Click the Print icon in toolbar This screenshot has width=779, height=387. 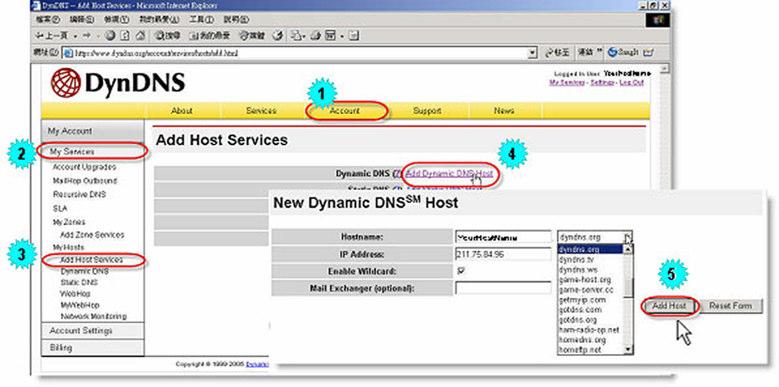[315, 36]
